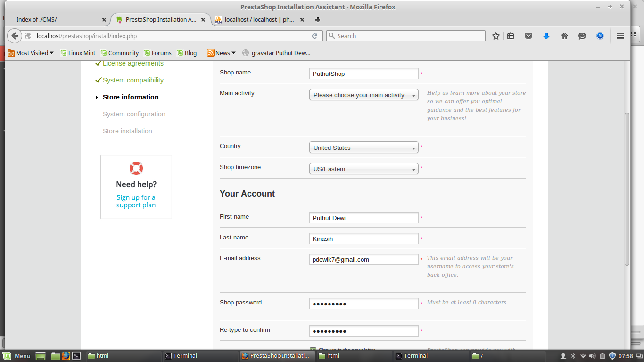
Task: Open the Community bookmark
Action: [x=120, y=53]
